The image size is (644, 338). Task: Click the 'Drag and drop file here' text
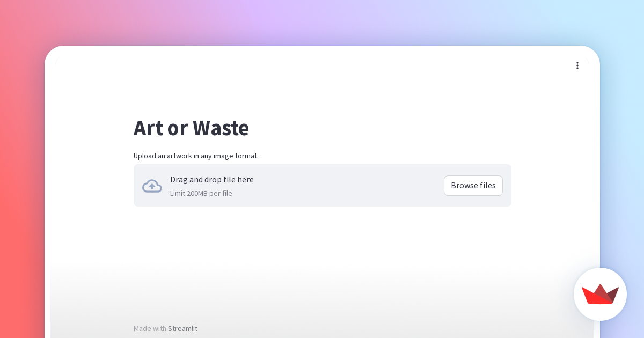click(211, 180)
